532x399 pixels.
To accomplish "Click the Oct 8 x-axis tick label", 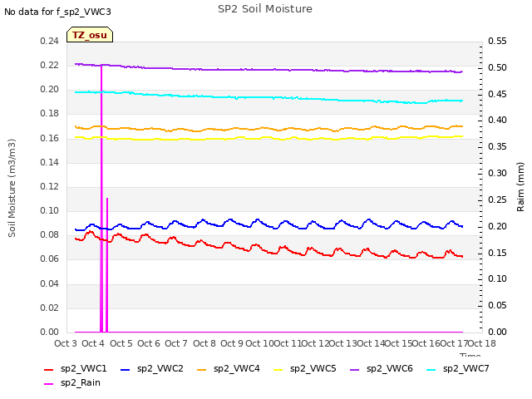I will pyautogui.click(x=204, y=343).
